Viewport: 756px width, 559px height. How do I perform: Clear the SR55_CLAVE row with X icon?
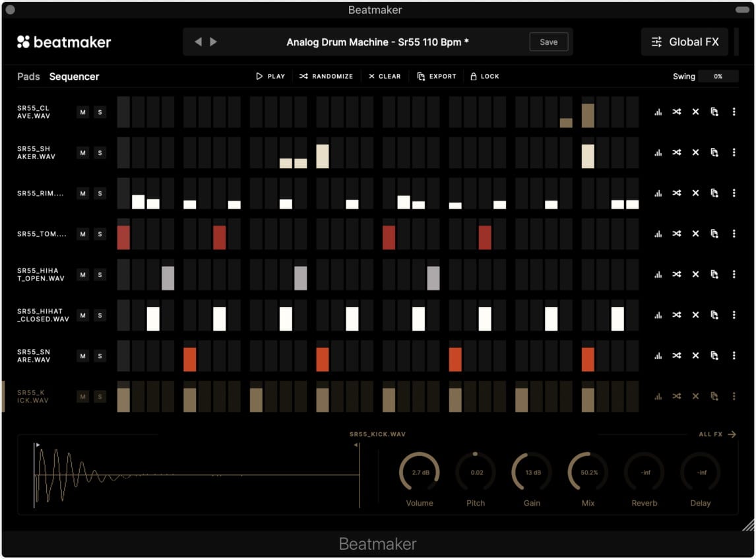(695, 112)
